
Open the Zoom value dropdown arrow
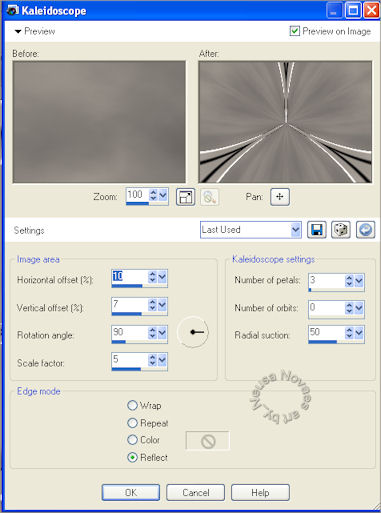[163, 195]
